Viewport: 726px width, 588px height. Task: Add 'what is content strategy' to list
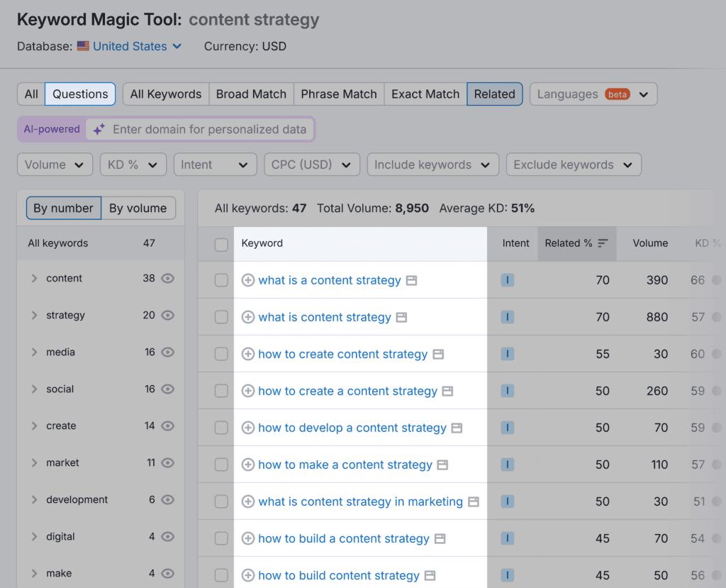click(247, 317)
